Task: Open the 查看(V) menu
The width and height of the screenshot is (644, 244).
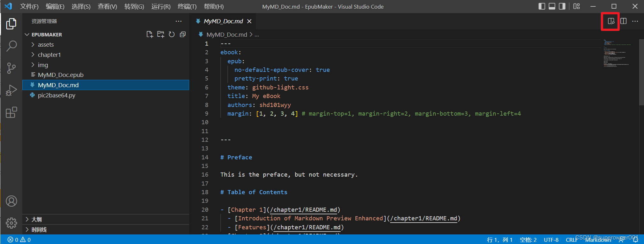Action: click(107, 6)
